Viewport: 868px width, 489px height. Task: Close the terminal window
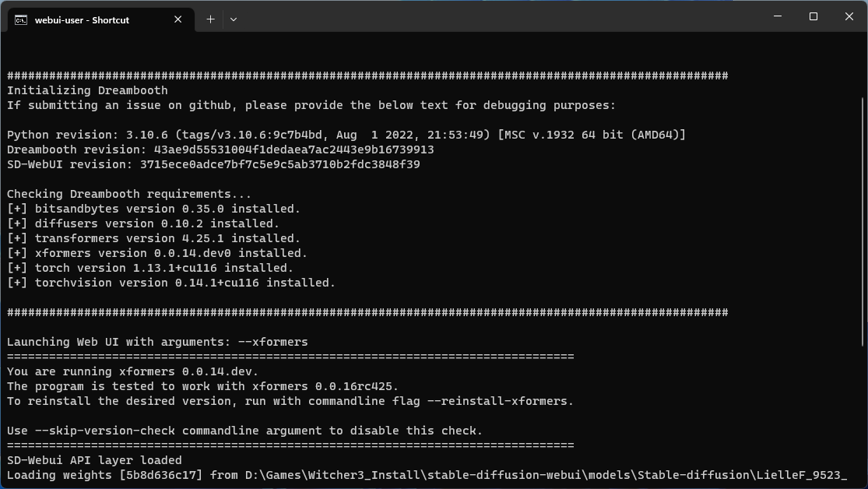click(x=849, y=16)
